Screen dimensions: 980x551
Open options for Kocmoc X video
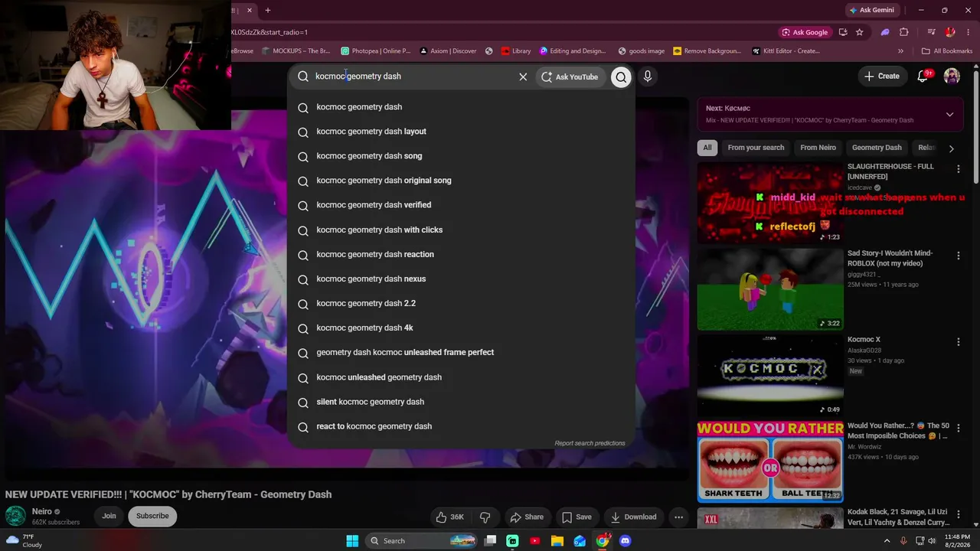tap(958, 342)
